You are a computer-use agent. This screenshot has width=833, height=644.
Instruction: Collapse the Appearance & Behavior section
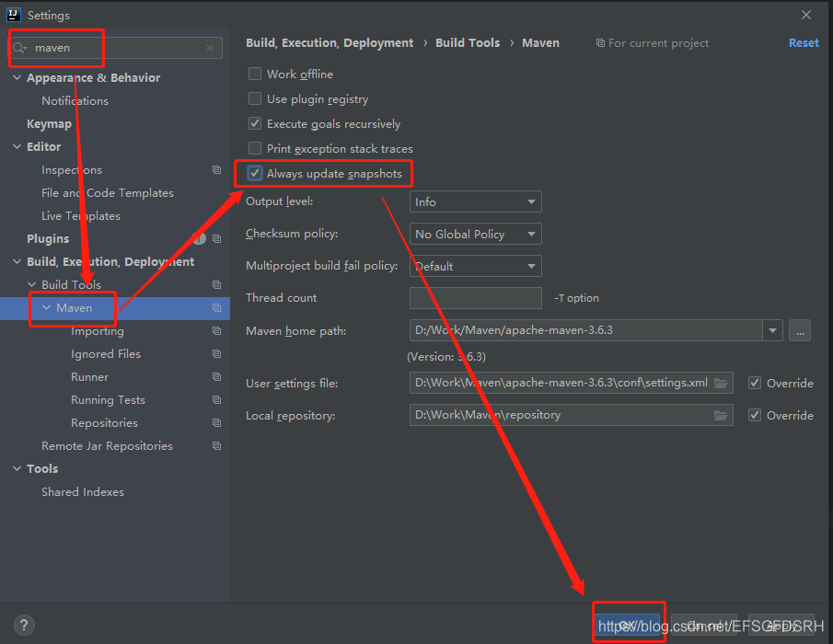tap(17, 78)
